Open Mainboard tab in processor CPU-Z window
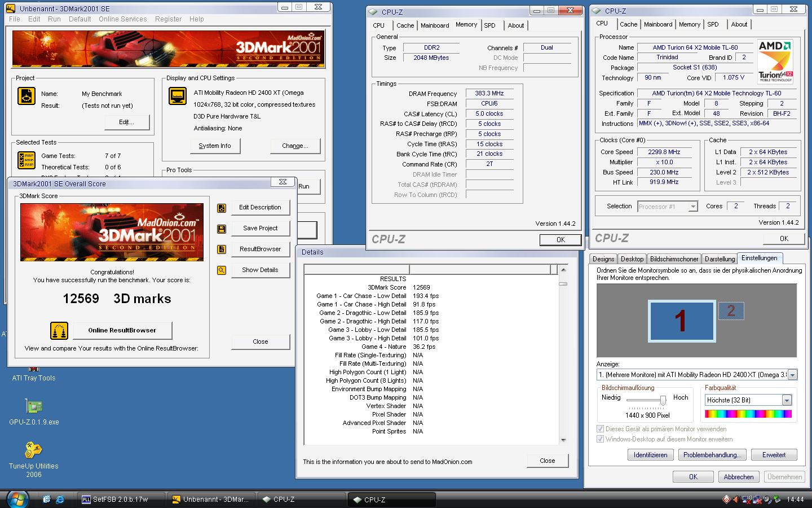Image resolution: width=812 pixels, height=508 pixels. click(658, 25)
